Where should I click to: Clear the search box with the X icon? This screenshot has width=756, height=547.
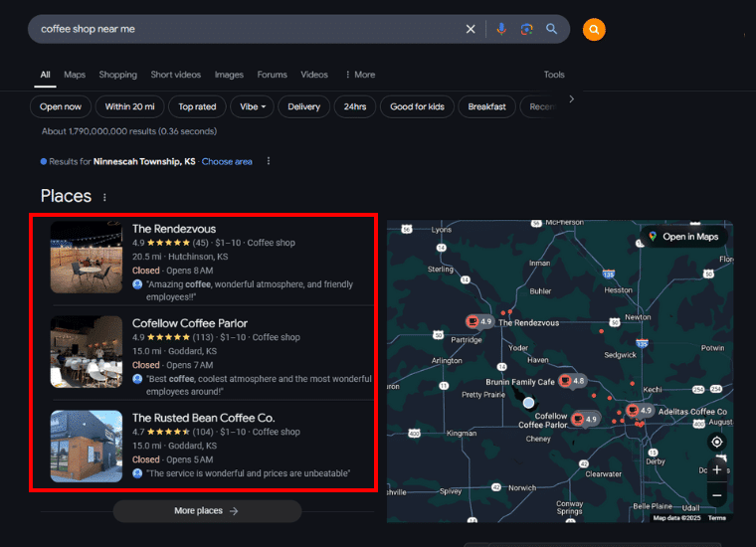[x=471, y=29]
